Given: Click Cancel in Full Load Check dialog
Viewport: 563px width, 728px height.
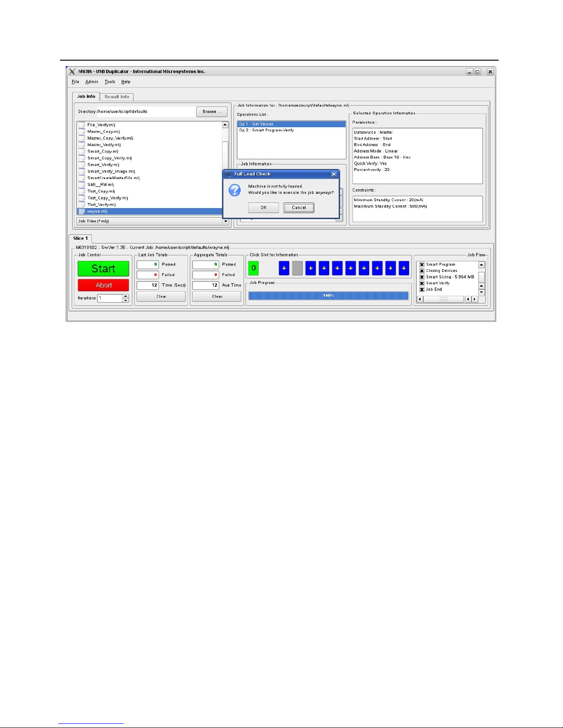Looking at the screenshot, I should [299, 208].
